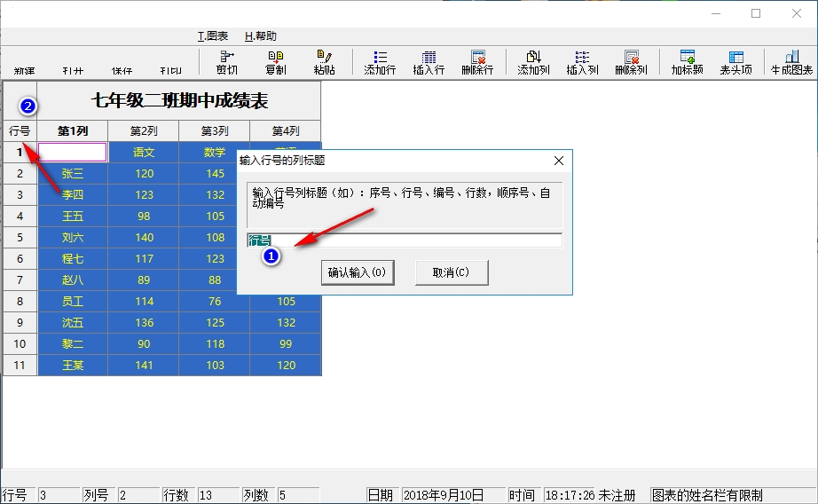Select the 第2列 column header

(x=143, y=131)
